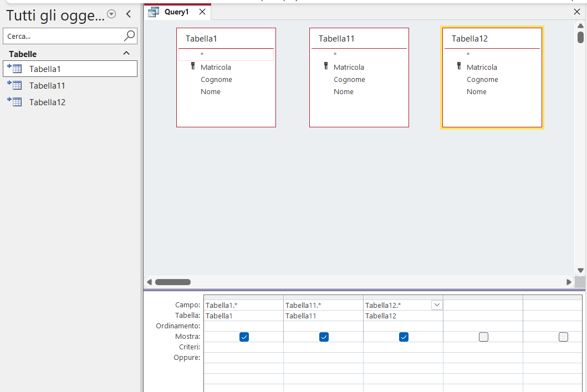Select Matricola field in Tabella12 box
Image resolution: width=587 pixels, height=392 pixels.
coord(482,68)
